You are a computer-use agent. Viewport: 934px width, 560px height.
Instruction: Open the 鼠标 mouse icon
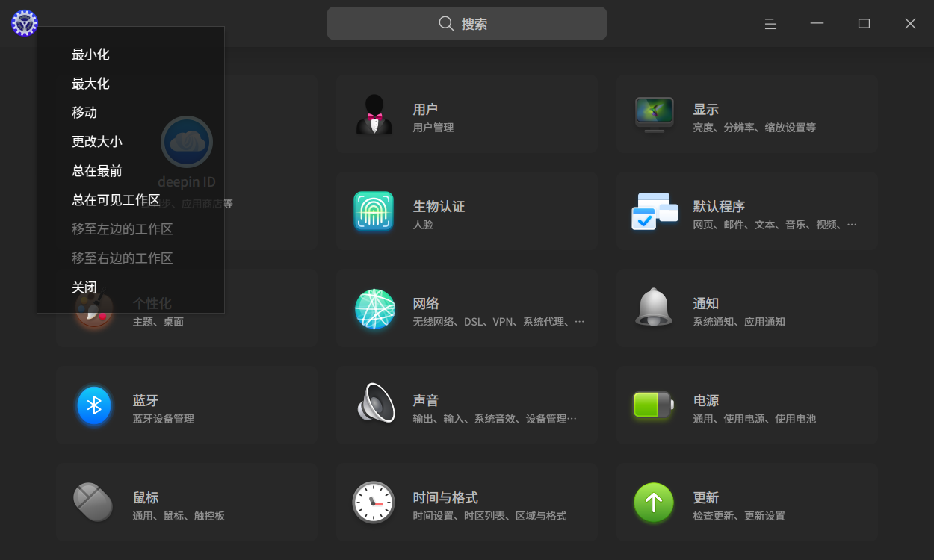[x=93, y=502]
